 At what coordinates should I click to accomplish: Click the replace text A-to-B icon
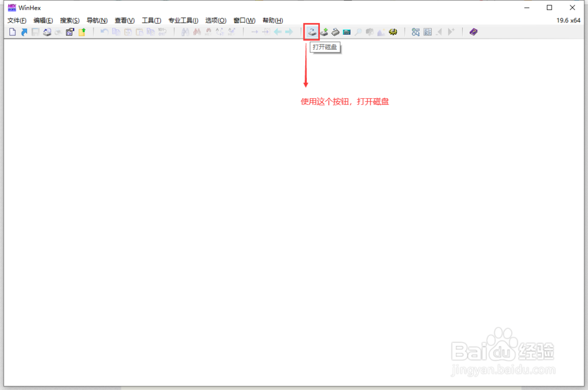pyautogui.click(x=220, y=32)
